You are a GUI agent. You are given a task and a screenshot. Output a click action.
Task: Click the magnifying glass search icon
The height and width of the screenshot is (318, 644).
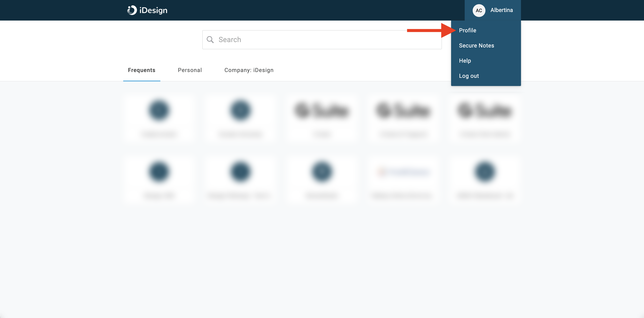pyautogui.click(x=210, y=40)
